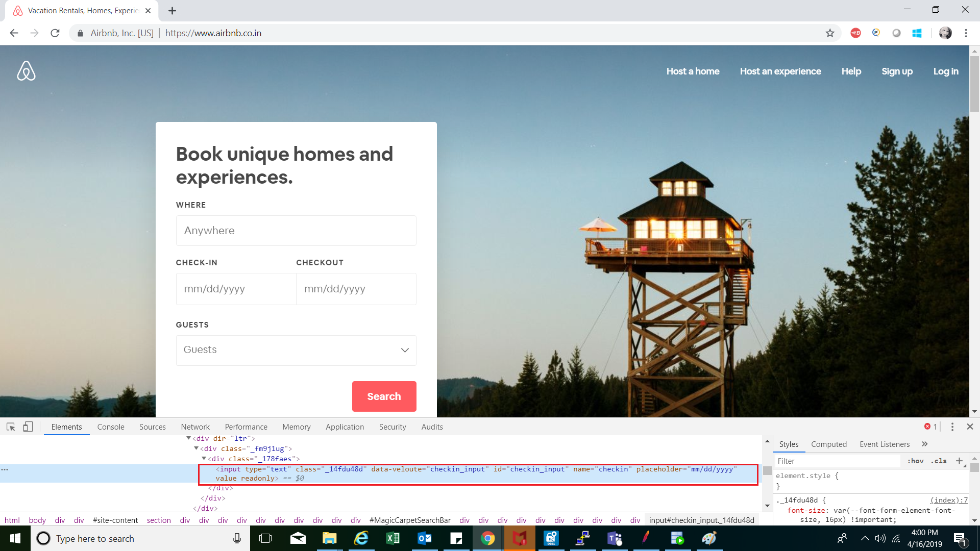Open the Network tab in DevTools

coord(195,427)
